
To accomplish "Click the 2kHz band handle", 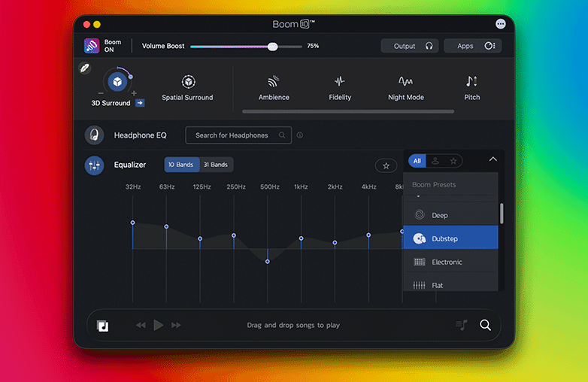I will pyautogui.click(x=335, y=243).
